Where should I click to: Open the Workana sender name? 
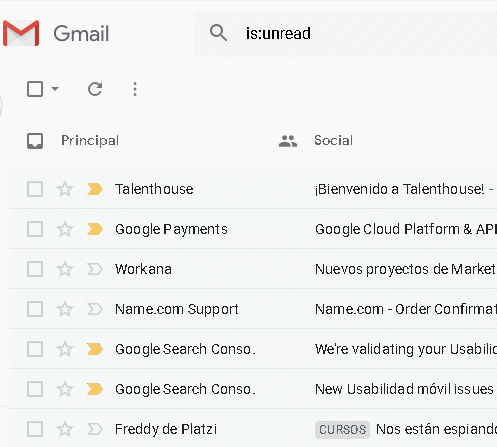click(143, 269)
